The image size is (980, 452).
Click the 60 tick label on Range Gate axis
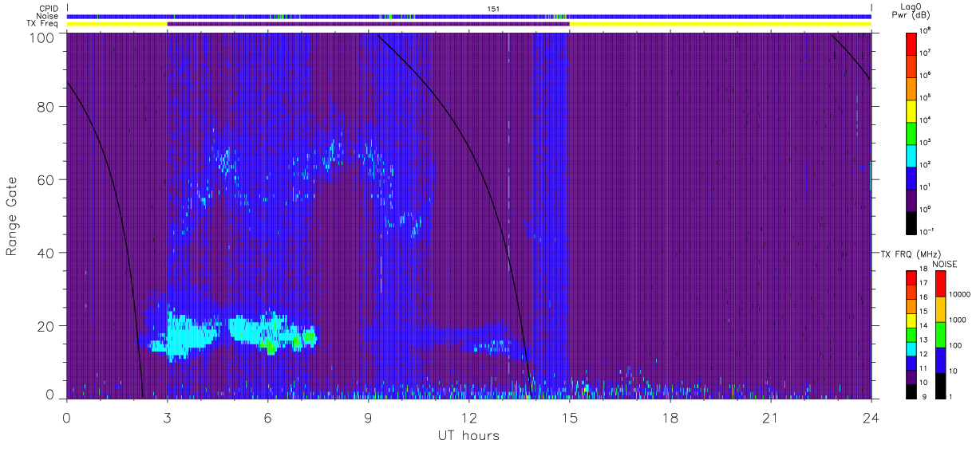tap(46, 179)
